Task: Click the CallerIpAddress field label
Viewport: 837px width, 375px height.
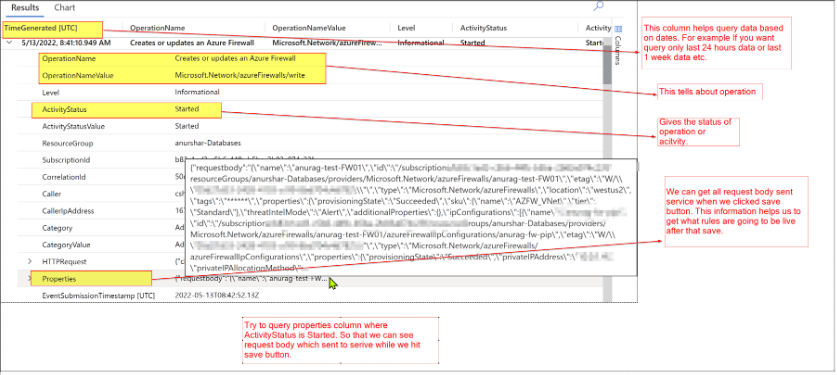Action: coord(68,211)
